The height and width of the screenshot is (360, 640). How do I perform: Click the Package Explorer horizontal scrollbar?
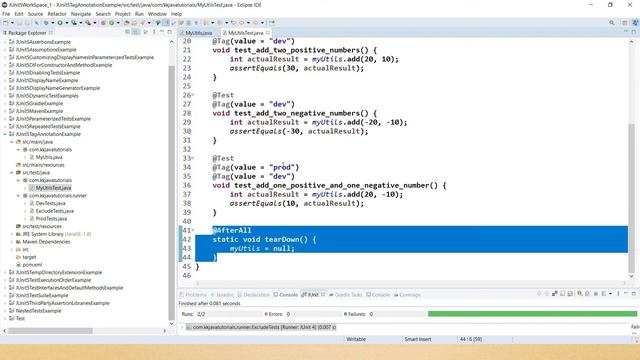tap(50, 331)
